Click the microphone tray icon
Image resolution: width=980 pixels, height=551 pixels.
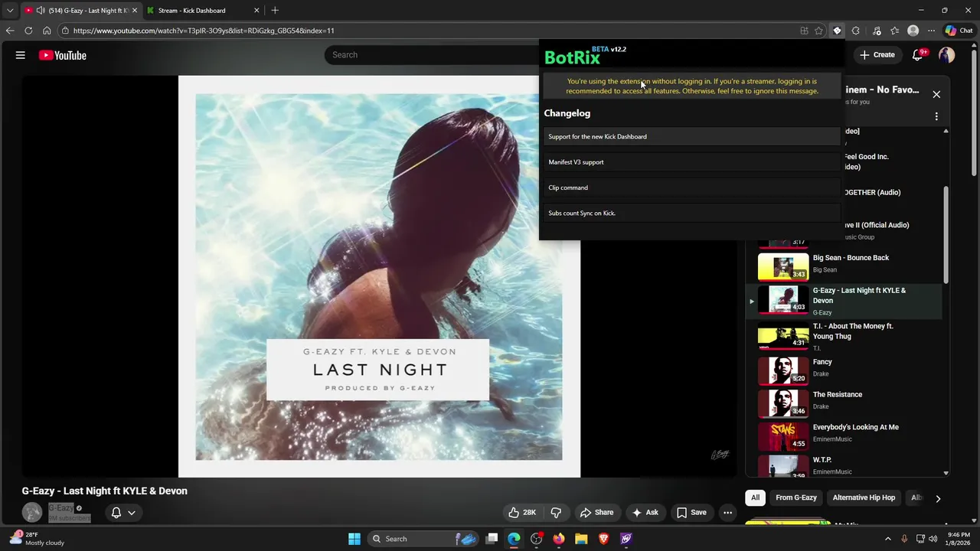click(x=904, y=539)
